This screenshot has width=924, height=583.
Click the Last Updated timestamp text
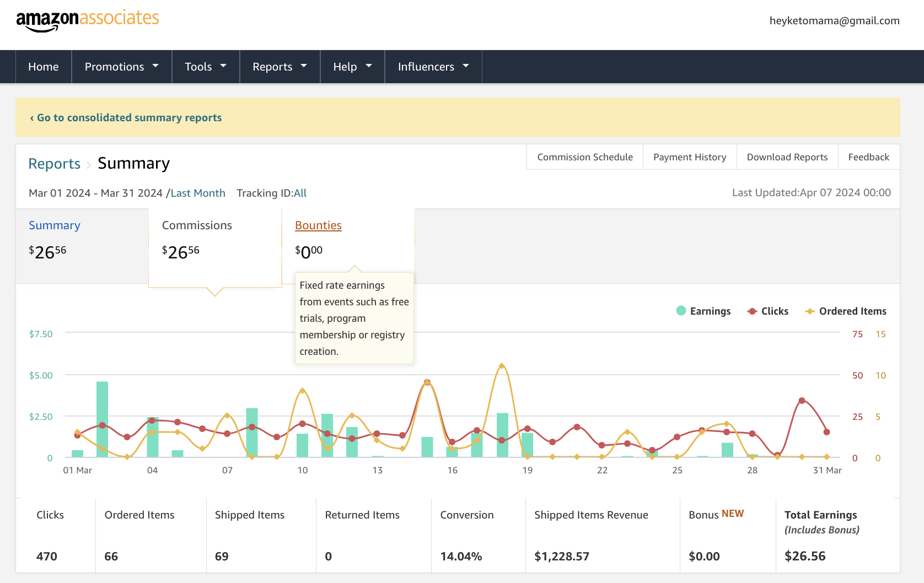click(x=812, y=192)
